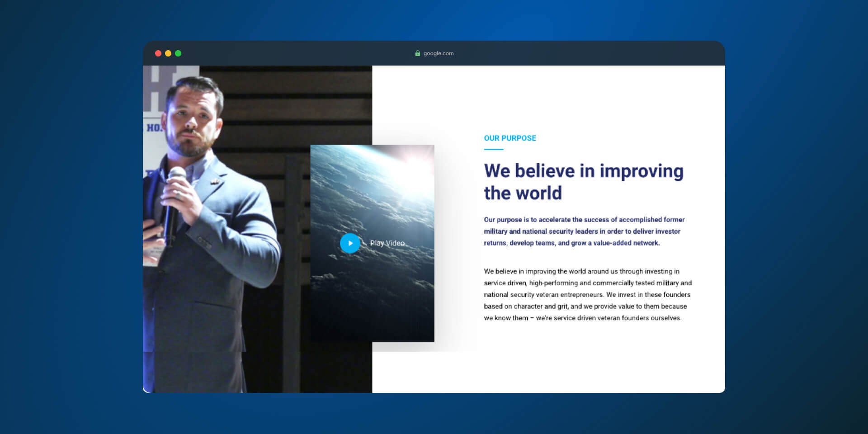Screen dimensions: 868x434
Task: Click "the world" on heading's second line
Action: pos(523,193)
